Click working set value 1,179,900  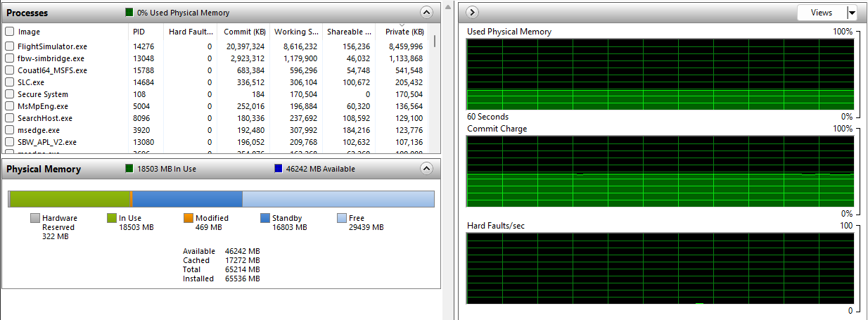[300, 58]
